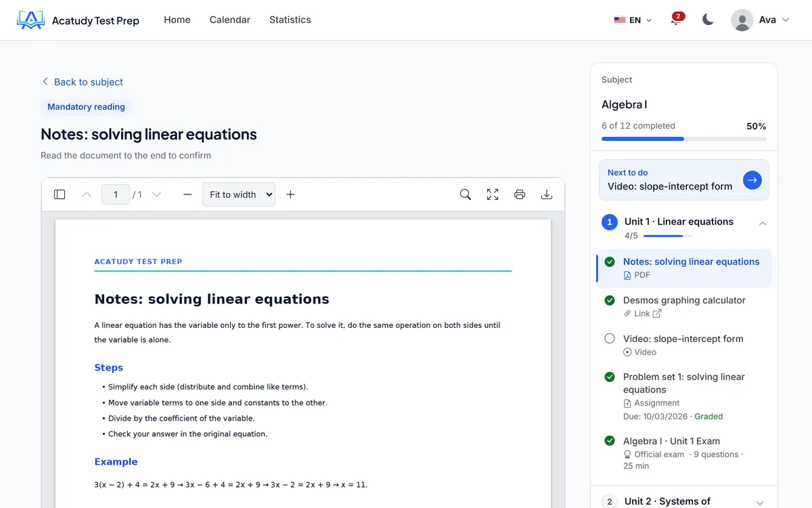Image resolution: width=812 pixels, height=508 pixels.
Task: Open Video: slope-intercept form lesson
Action: point(683,339)
